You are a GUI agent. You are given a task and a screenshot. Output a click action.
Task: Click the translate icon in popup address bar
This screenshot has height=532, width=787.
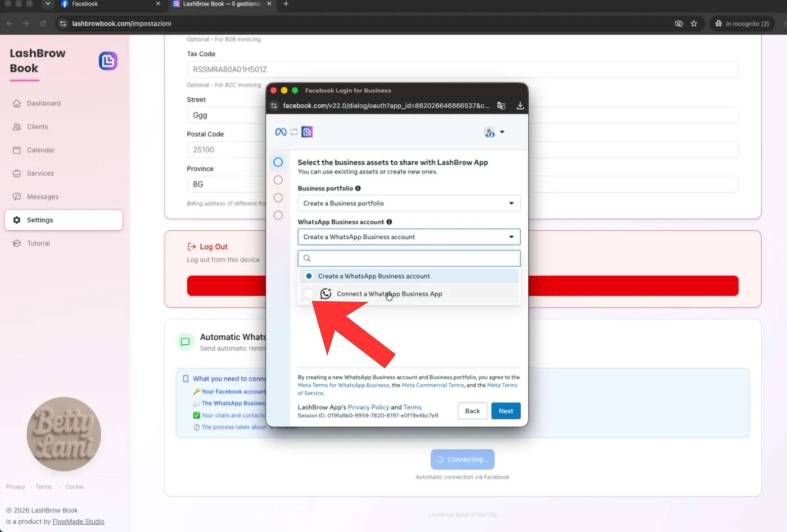pyautogui.click(x=501, y=106)
